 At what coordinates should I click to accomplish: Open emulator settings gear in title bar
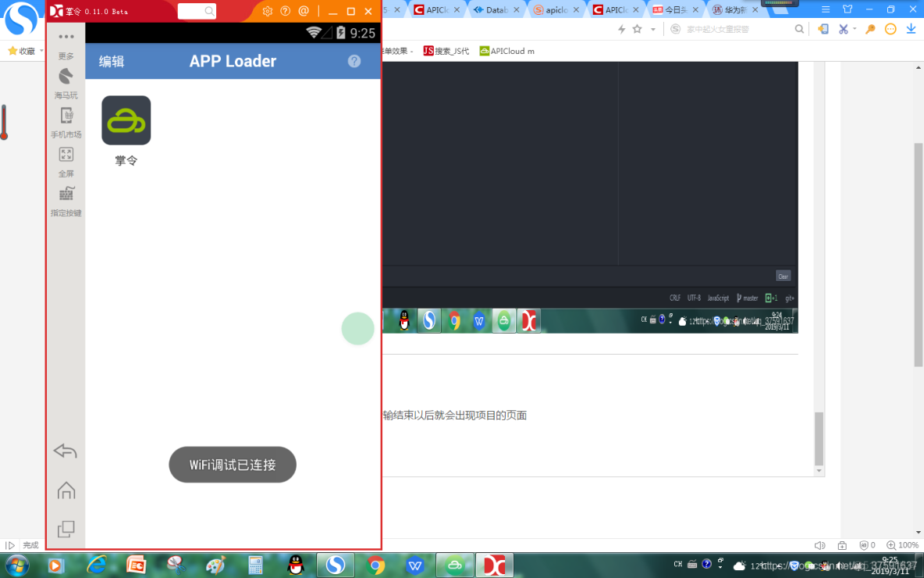click(268, 11)
